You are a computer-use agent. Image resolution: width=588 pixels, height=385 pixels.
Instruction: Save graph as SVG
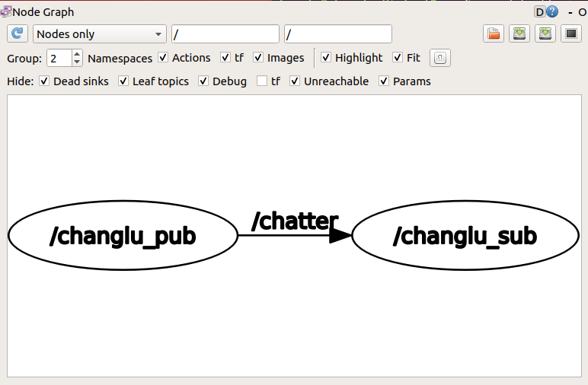coord(545,34)
